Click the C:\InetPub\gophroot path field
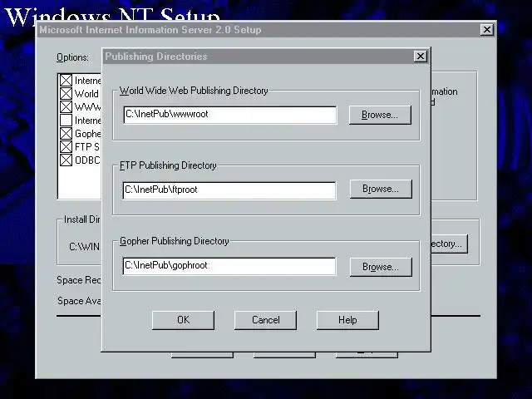532x399 pixels. (x=229, y=266)
